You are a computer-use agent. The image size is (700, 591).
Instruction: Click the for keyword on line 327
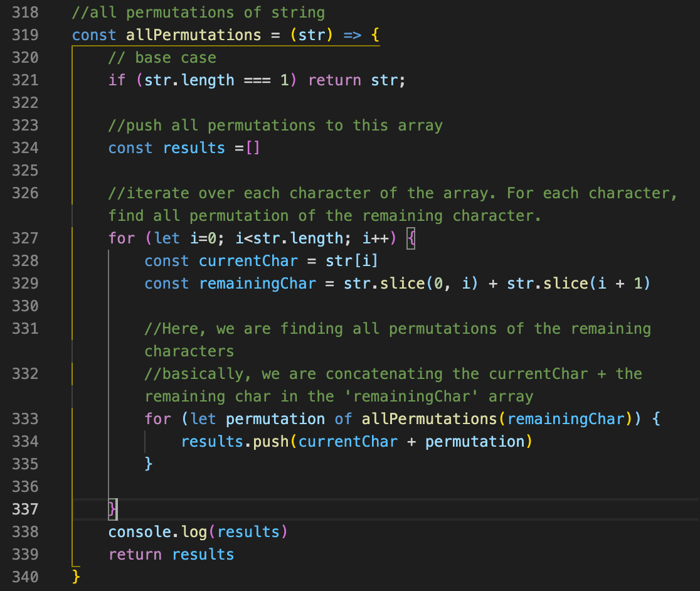pyautogui.click(x=122, y=238)
